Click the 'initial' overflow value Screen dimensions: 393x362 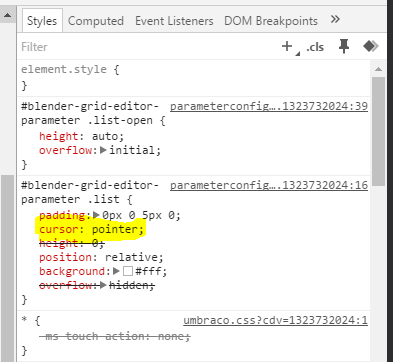pos(132,150)
